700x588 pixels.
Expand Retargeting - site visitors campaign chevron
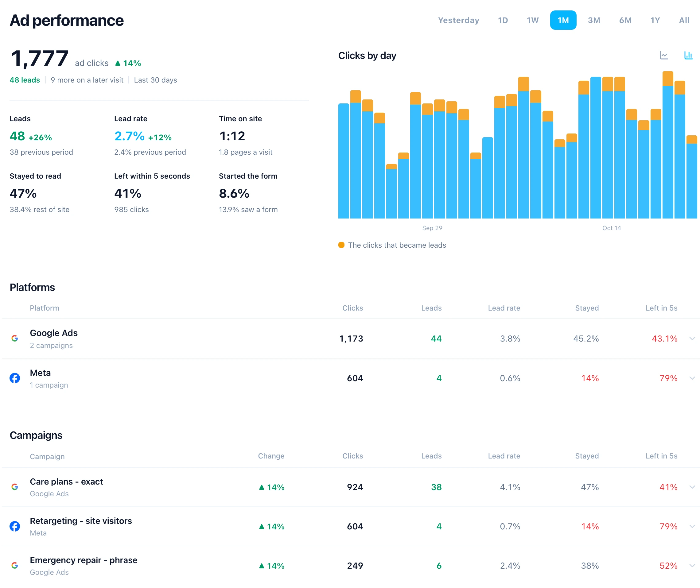692,527
